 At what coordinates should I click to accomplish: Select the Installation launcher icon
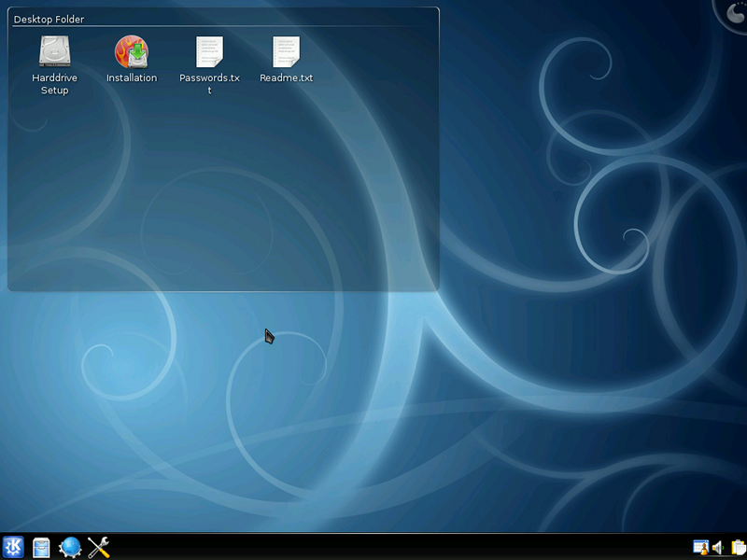[x=132, y=51]
